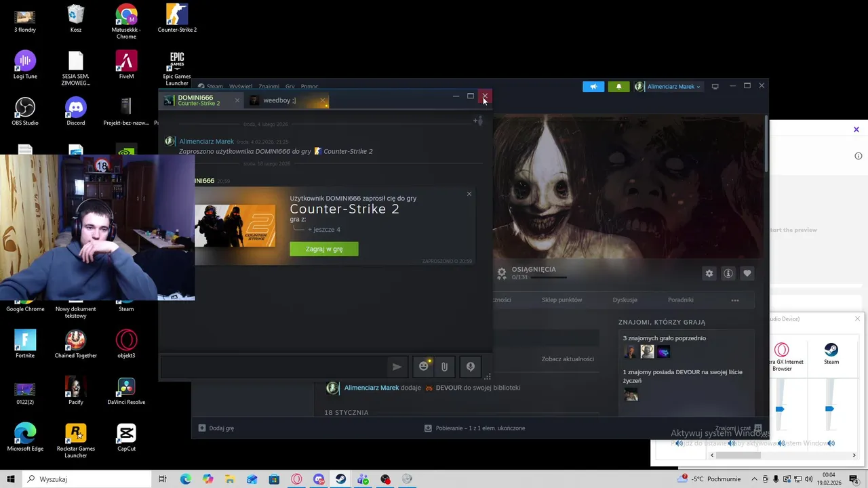Mute Opera GX Internet Browser in the volume mixer
Screen dimensions: 868x488
tap(781, 443)
